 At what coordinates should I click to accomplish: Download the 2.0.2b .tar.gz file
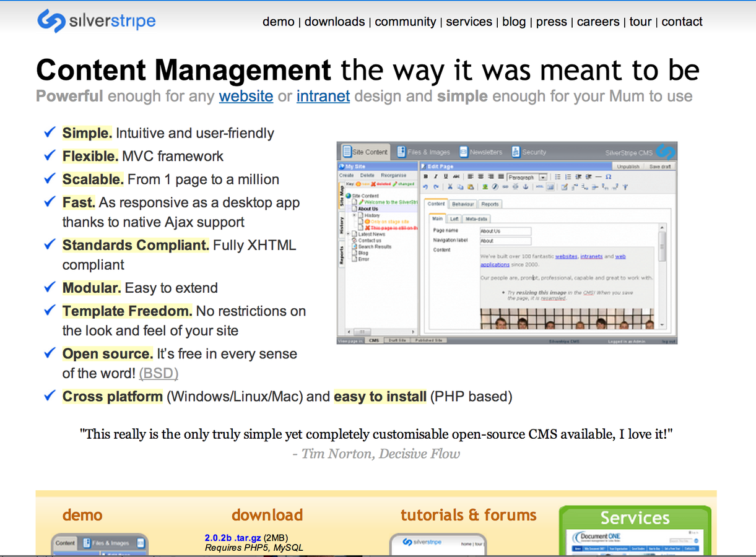pos(233,538)
